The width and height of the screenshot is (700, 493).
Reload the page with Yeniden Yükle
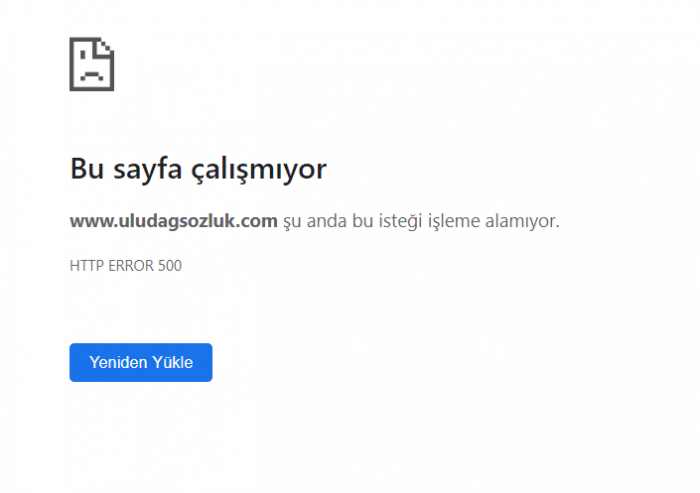(x=141, y=362)
